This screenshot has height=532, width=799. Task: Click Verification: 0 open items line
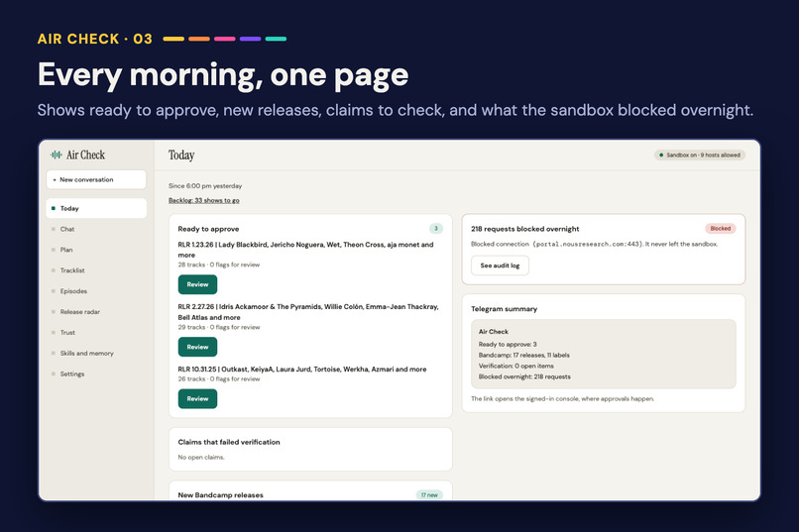pyautogui.click(x=515, y=366)
